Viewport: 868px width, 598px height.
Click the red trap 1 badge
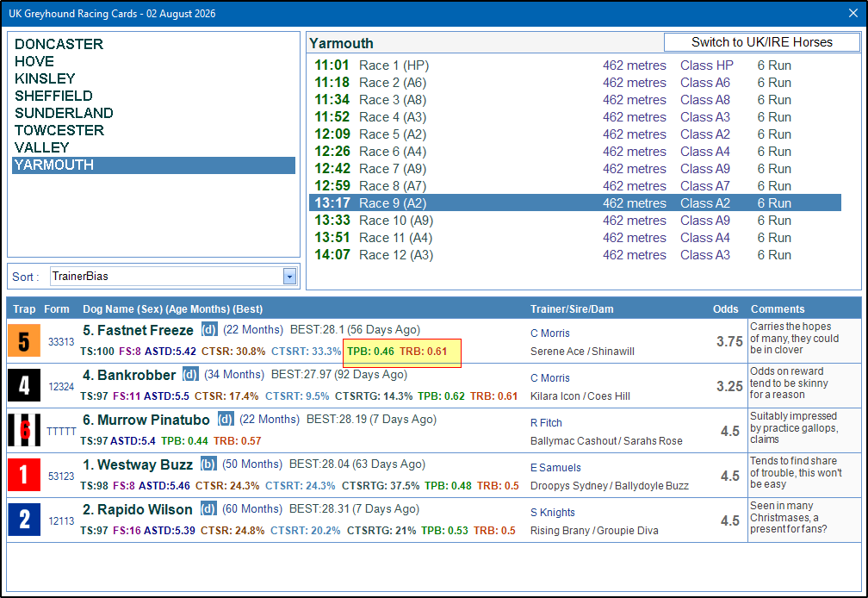pos(24,475)
